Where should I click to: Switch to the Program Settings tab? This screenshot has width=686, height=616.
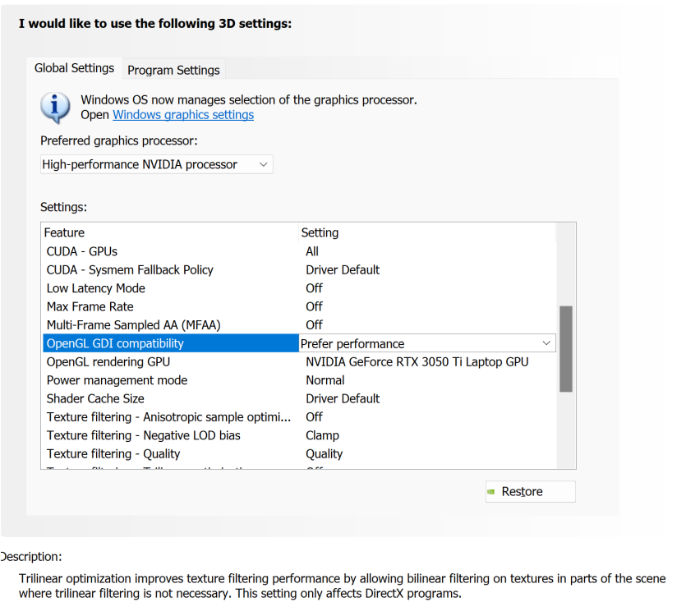tap(173, 70)
